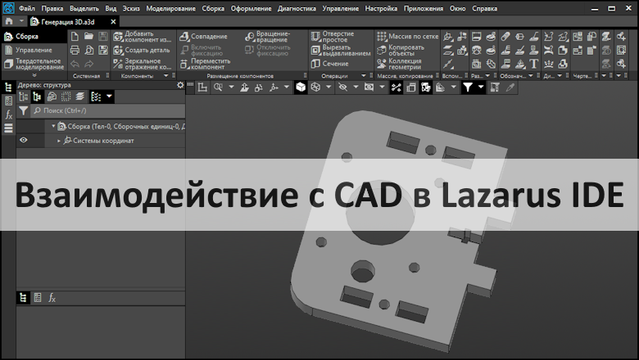639x360 pixels.
Task: Click the Print icon in system panel
Action: pyautogui.click(x=75, y=50)
